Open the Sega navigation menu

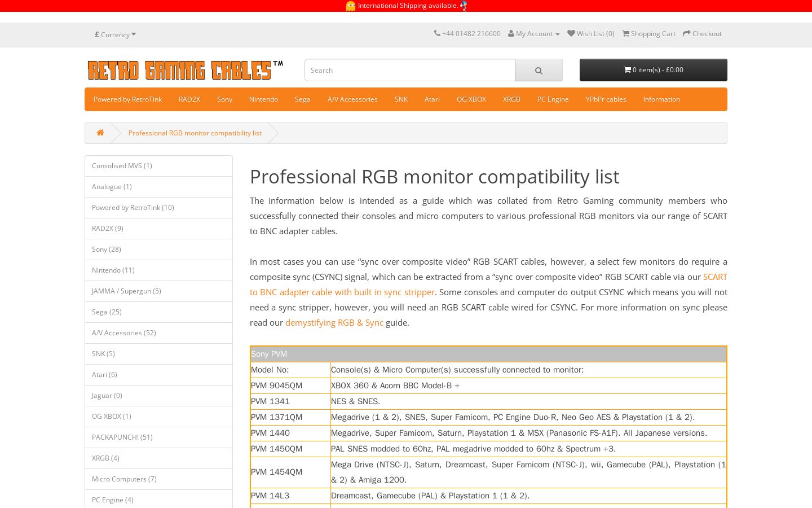(x=303, y=99)
